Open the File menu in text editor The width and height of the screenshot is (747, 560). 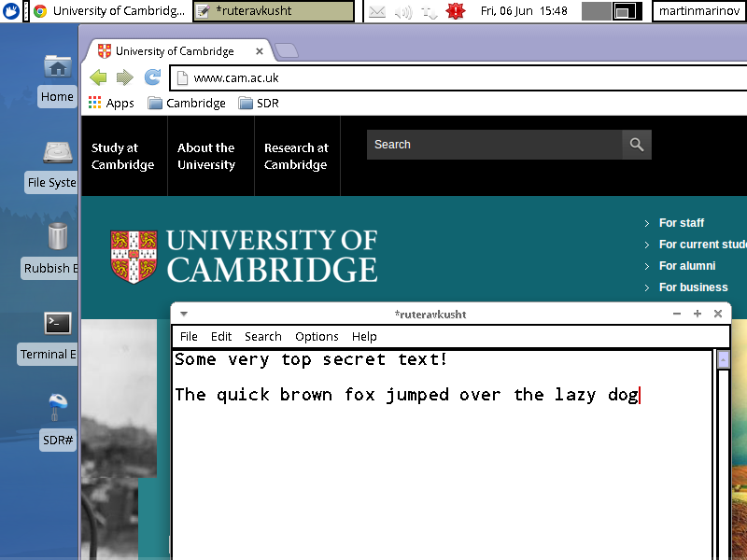[x=189, y=336]
